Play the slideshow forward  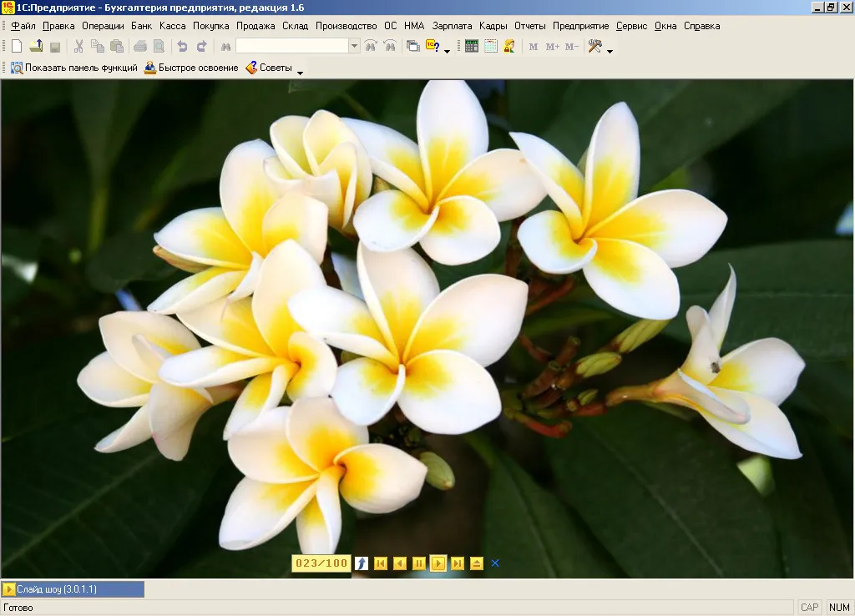pos(438,563)
